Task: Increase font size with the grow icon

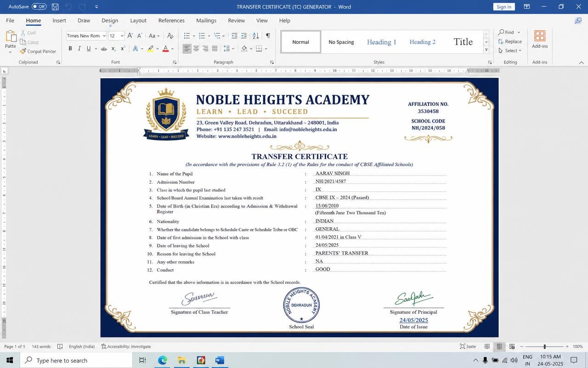Action: click(130, 36)
